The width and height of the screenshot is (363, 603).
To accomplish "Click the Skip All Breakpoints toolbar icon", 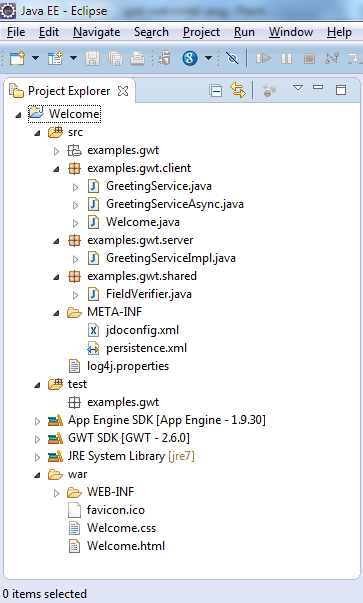I will click(232, 58).
